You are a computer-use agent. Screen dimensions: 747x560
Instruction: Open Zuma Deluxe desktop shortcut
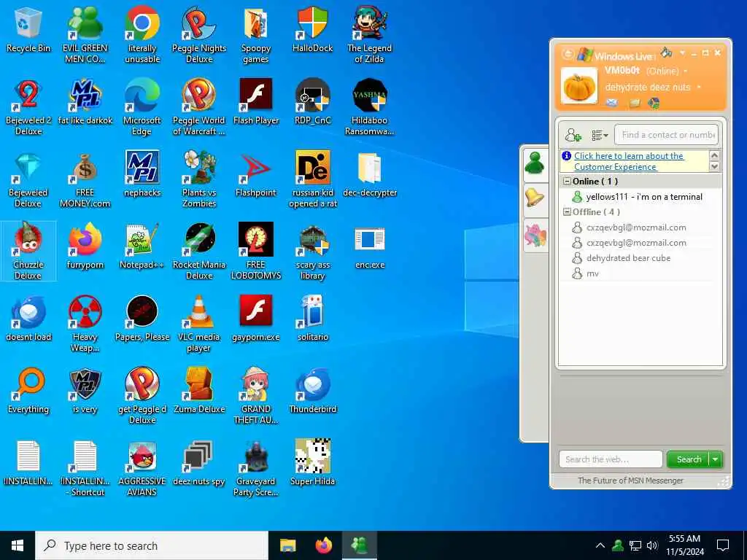point(199,392)
